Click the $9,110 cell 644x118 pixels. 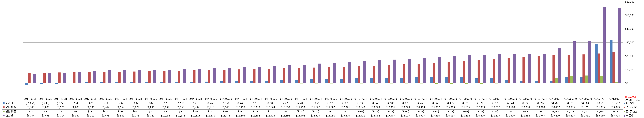91,116
